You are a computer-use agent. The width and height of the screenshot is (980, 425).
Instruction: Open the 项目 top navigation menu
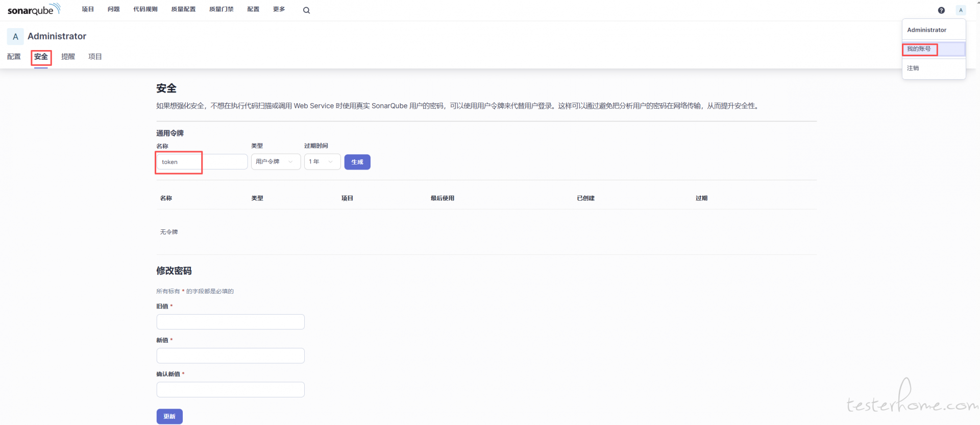coord(88,10)
